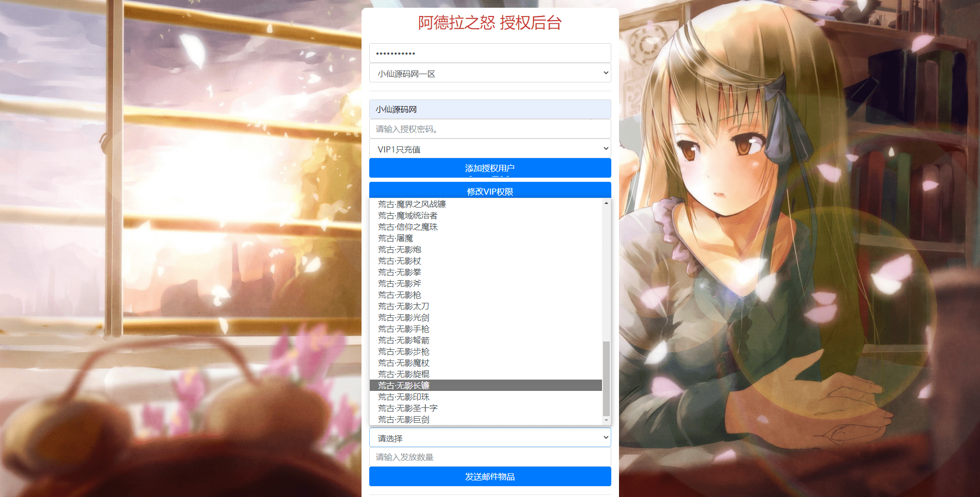This screenshot has width=980, height=497.
Task: Select 荒古·魔界之风战镰 in the list
Action: (x=486, y=204)
